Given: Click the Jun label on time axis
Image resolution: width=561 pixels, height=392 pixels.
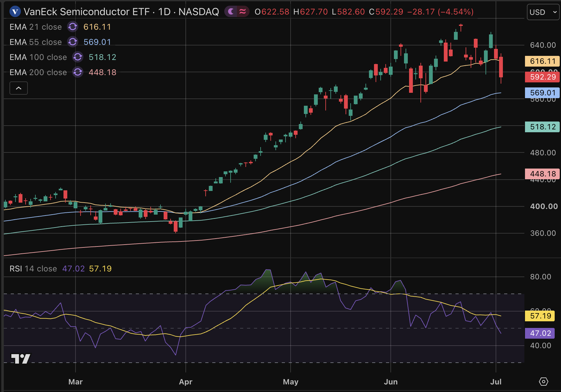Looking at the screenshot, I should click(391, 382).
